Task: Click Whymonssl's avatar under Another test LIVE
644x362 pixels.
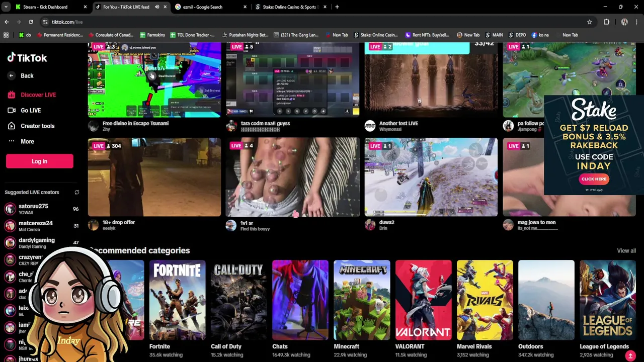Action: click(x=370, y=126)
